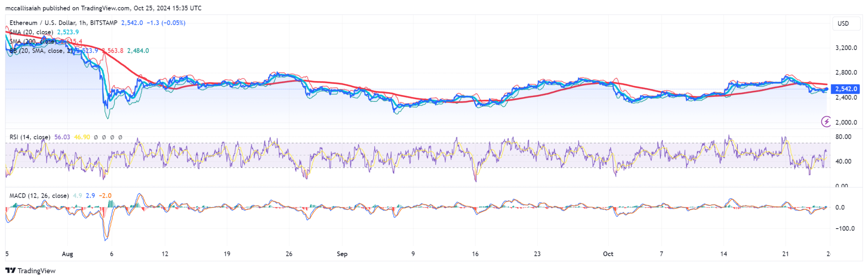Click the Aug date label on time axis
The image size is (868, 280).
pyautogui.click(x=67, y=254)
